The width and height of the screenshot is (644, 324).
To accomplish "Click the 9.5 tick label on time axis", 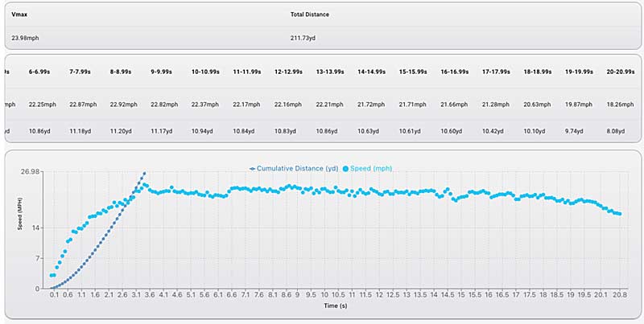I will [312, 295].
